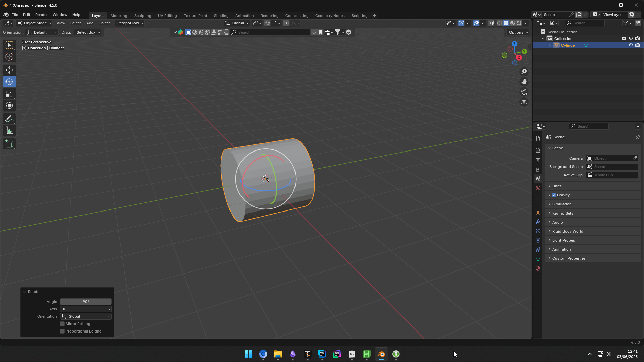Open the Modifiers wrench properties tab
Screen dimensions: 644x362
coord(538,222)
